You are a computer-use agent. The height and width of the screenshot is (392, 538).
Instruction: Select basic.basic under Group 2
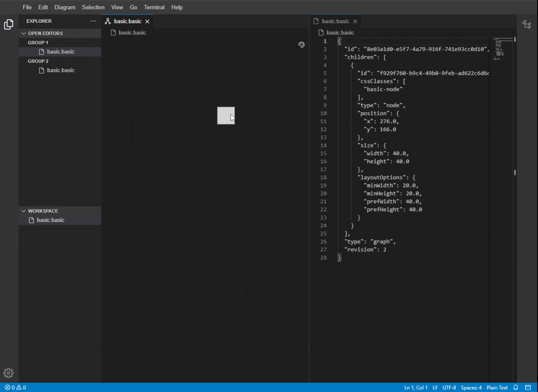coord(60,71)
